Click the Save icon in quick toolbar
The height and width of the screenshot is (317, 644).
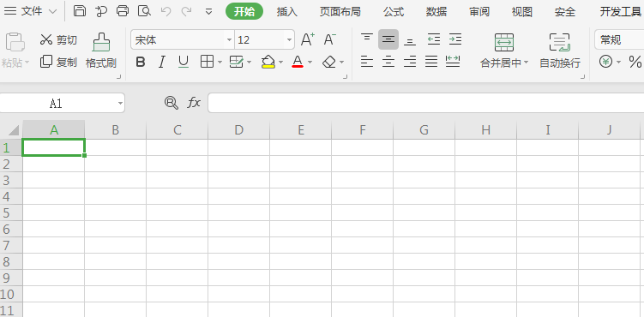(x=79, y=11)
